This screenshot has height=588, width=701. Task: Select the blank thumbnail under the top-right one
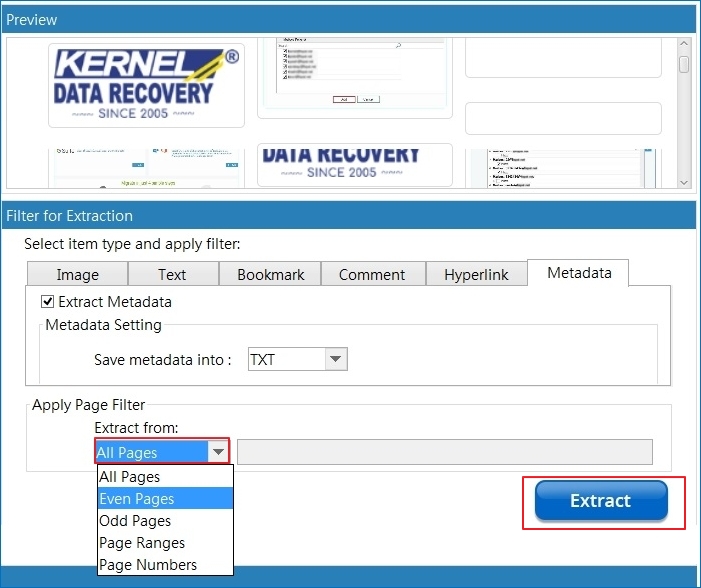click(563, 118)
